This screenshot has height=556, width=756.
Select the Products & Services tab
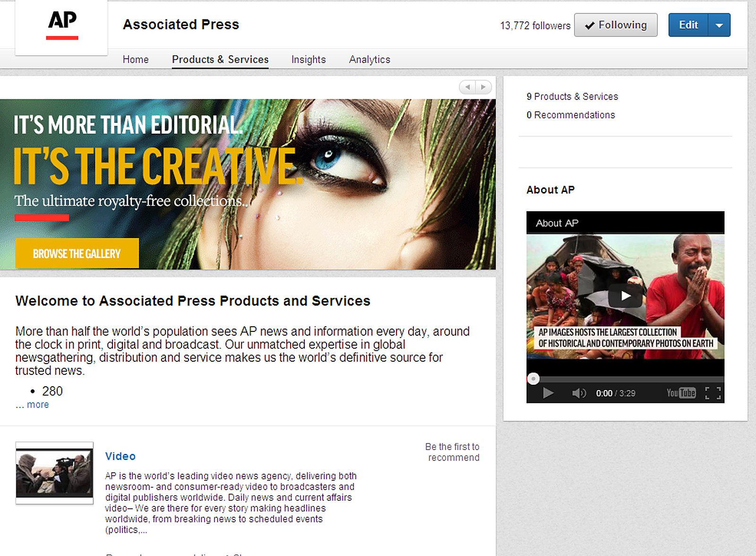click(220, 60)
